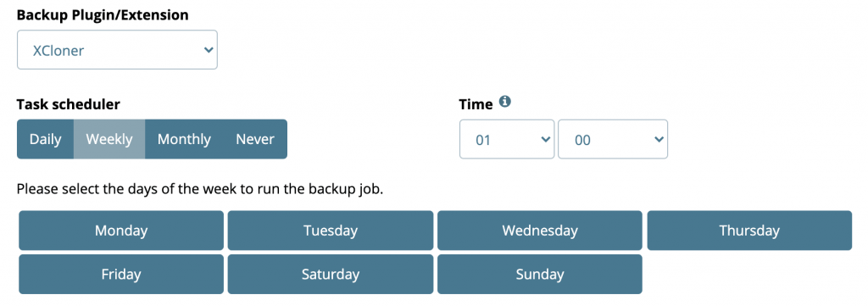Click the chevron arrow on the minutes select
This screenshot has width=868, height=306.
pyautogui.click(x=658, y=140)
